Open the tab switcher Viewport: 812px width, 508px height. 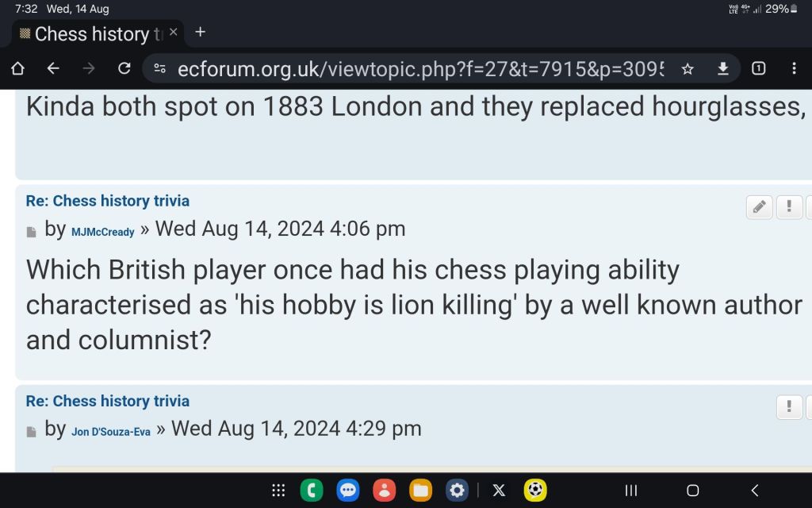(x=757, y=69)
